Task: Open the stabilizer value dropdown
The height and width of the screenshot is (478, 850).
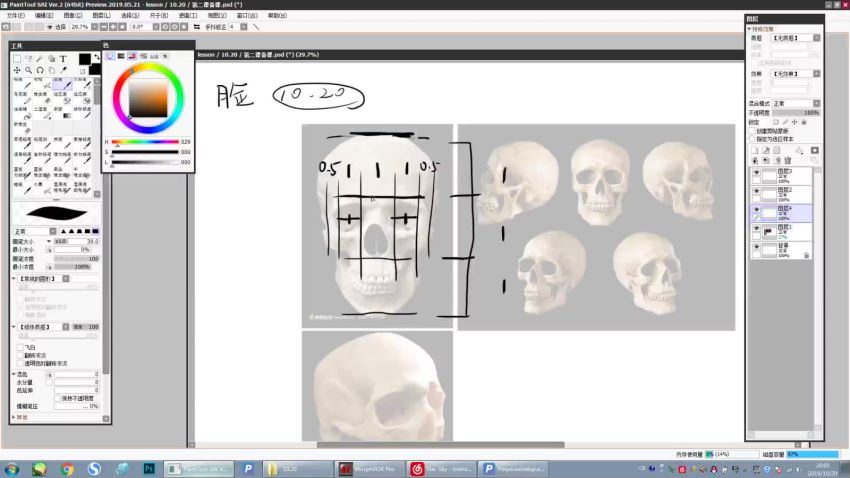Action: click(243, 27)
